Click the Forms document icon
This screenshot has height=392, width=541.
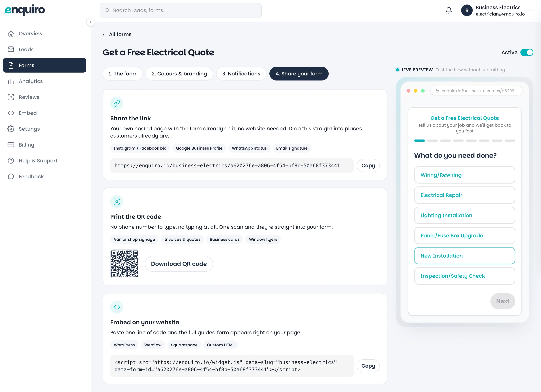point(11,65)
